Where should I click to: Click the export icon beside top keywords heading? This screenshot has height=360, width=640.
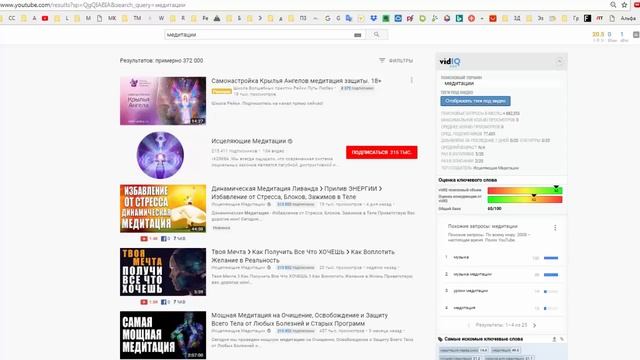554,339
